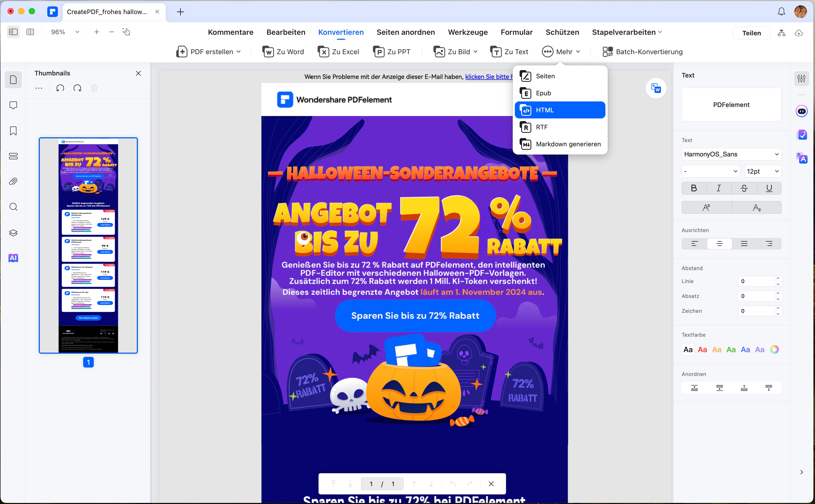
Task: Convert with Zu PPT button
Action: (x=392, y=52)
